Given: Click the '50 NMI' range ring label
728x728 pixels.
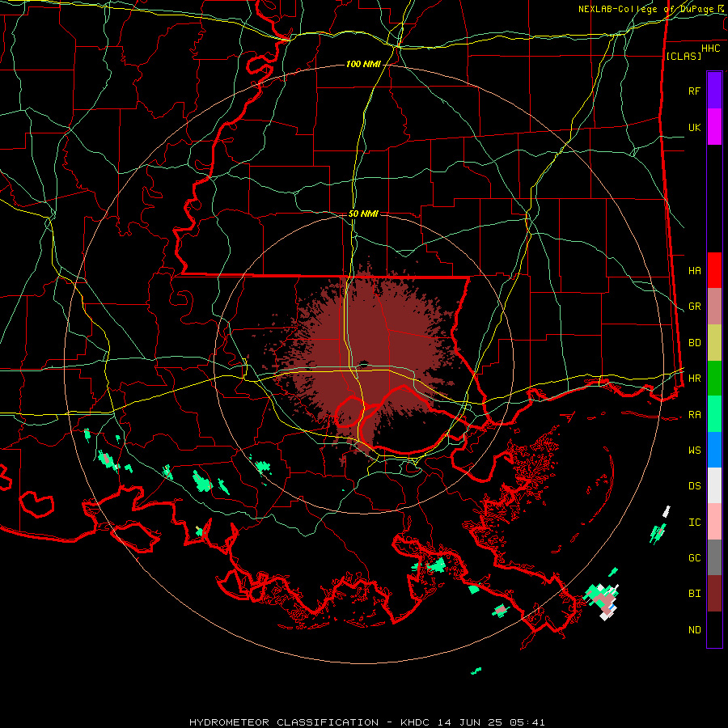Looking at the screenshot, I should 363,214.
